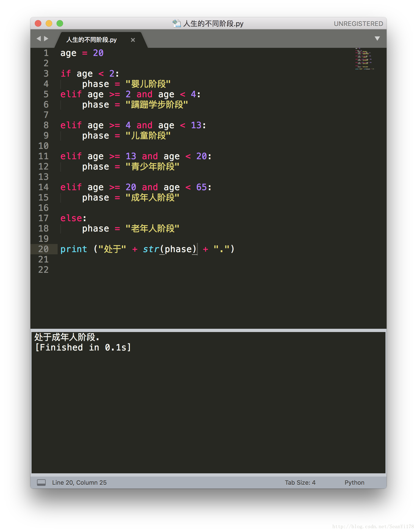
Task: Click the string "处于" on line 20
Action: (112, 249)
